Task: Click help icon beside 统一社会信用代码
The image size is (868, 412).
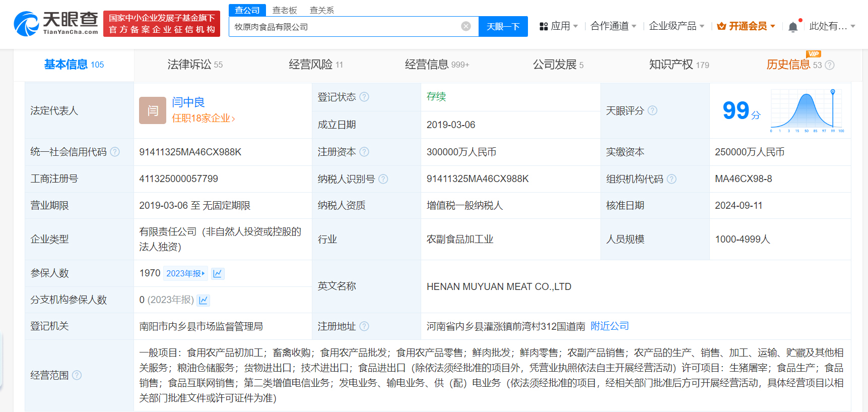Action: [x=115, y=152]
